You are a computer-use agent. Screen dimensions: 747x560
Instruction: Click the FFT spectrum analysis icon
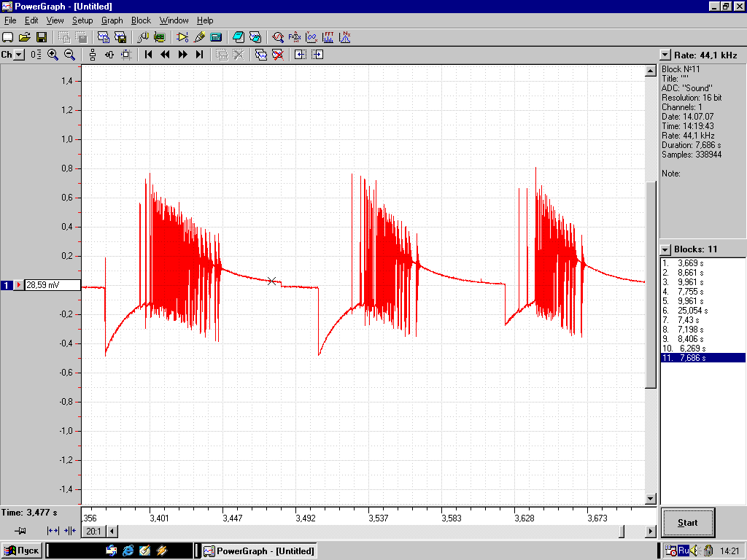coord(328,37)
